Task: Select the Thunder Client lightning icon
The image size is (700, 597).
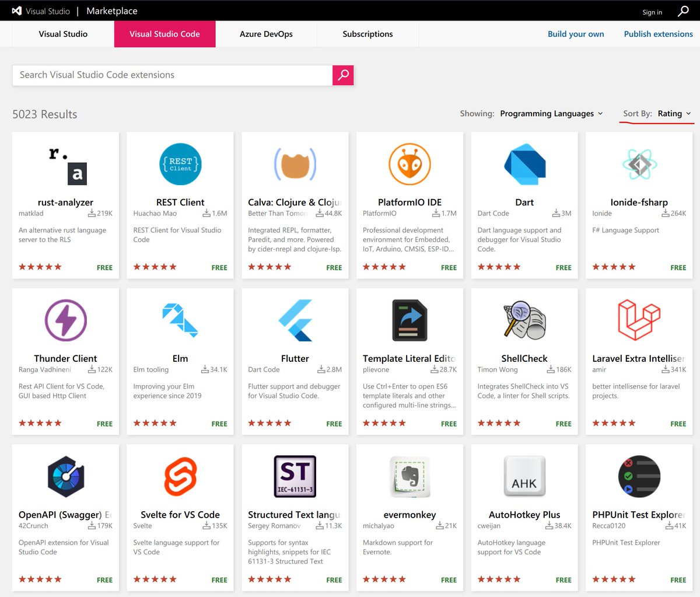Action: pyautogui.click(x=65, y=320)
